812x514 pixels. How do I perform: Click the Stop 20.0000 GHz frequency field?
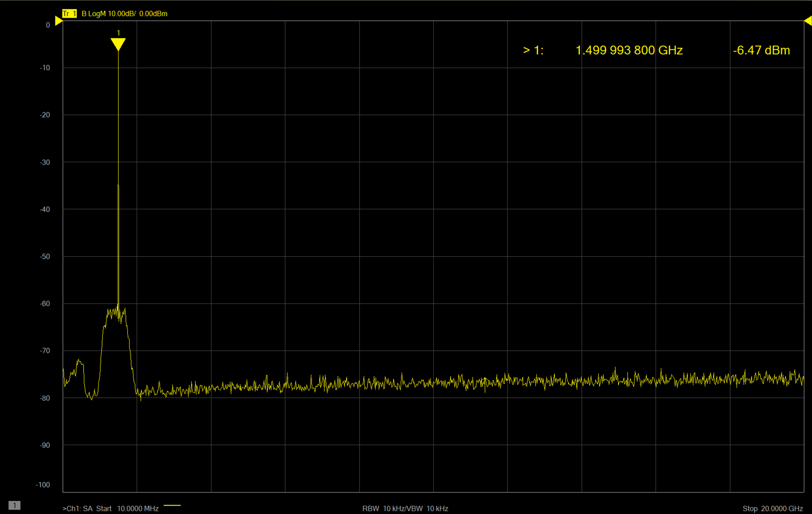tap(773, 508)
